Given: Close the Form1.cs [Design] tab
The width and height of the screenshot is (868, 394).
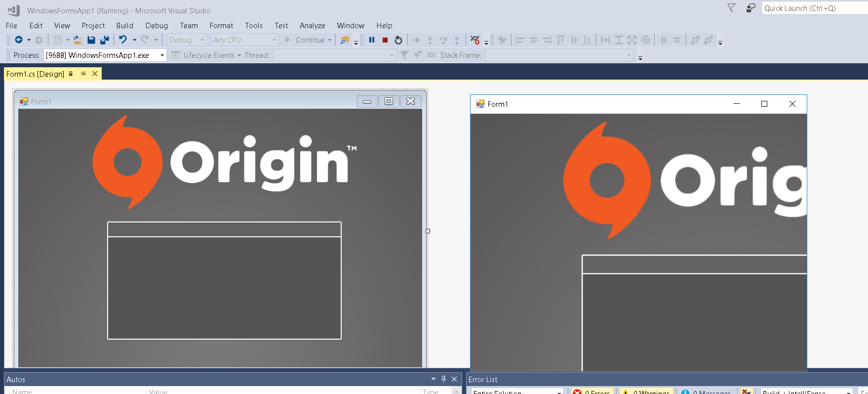Looking at the screenshot, I should [95, 74].
